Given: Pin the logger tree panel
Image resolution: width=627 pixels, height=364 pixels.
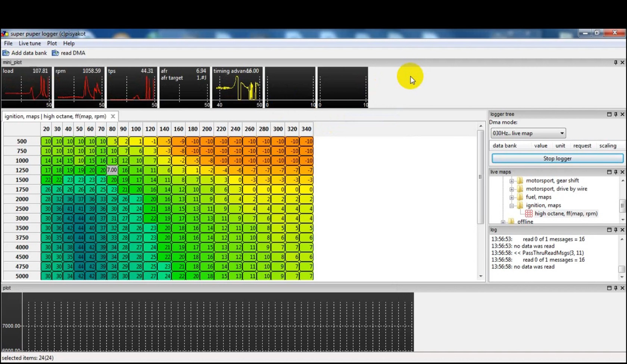Looking at the screenshot, I should tap(615, 114).
